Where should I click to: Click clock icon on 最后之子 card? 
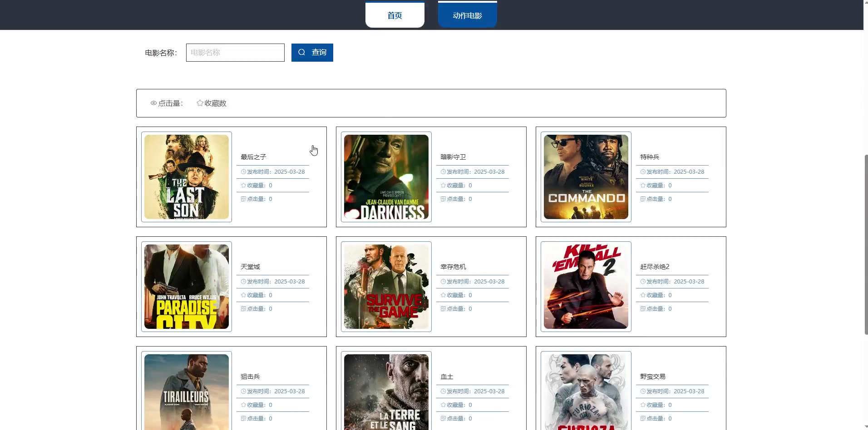(x=243, y=172)
